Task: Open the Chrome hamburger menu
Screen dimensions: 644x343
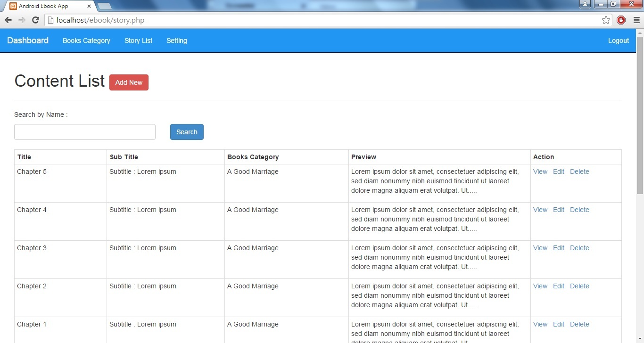Action: (x=636, y=20)
